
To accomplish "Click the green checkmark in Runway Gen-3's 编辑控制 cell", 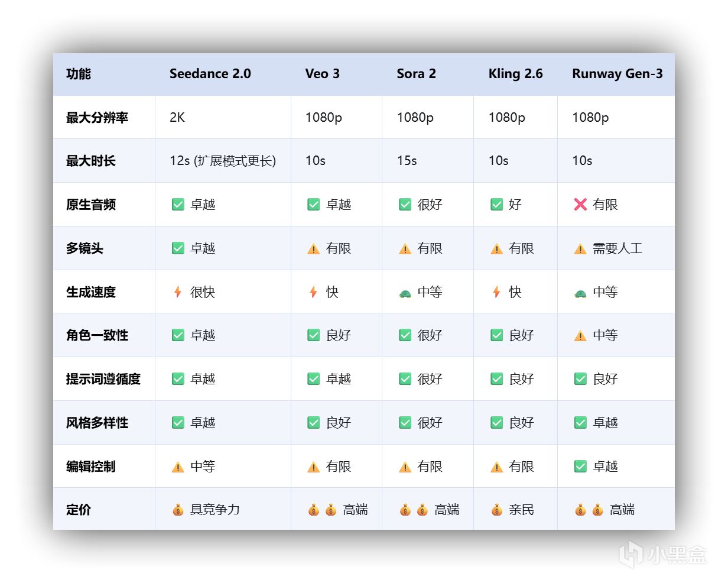I will pyautogui.click(x=580, y=467).
